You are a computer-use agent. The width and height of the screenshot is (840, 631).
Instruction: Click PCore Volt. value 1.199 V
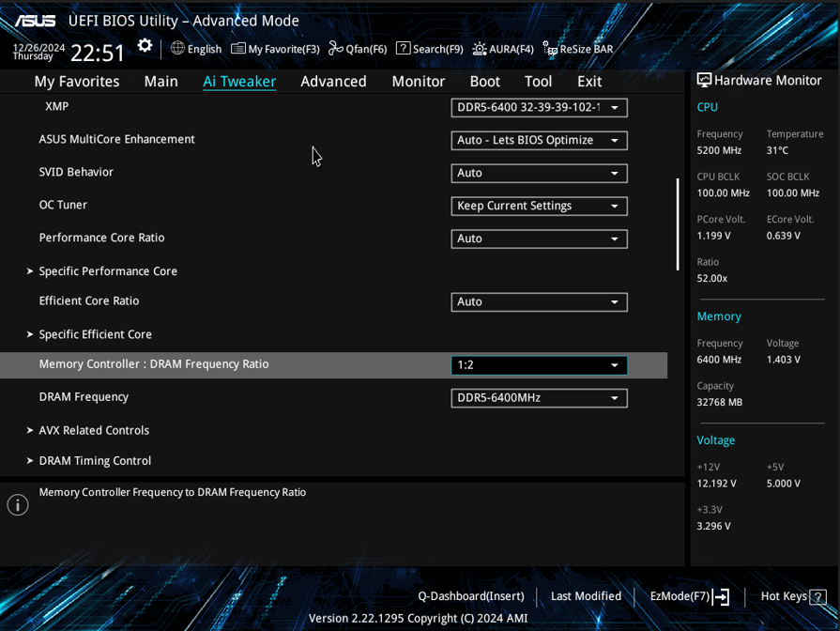click(713, 236)
